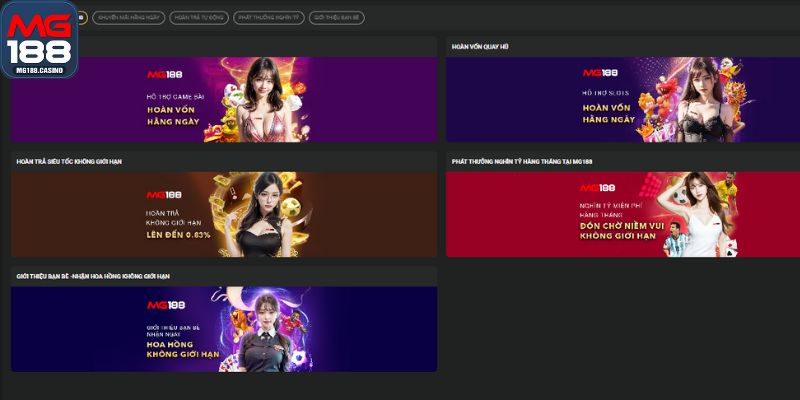The image size is (800, 400).
Task: Click the 'Hoàn vốn quay hũ' card title
Action: pos(480,47)
